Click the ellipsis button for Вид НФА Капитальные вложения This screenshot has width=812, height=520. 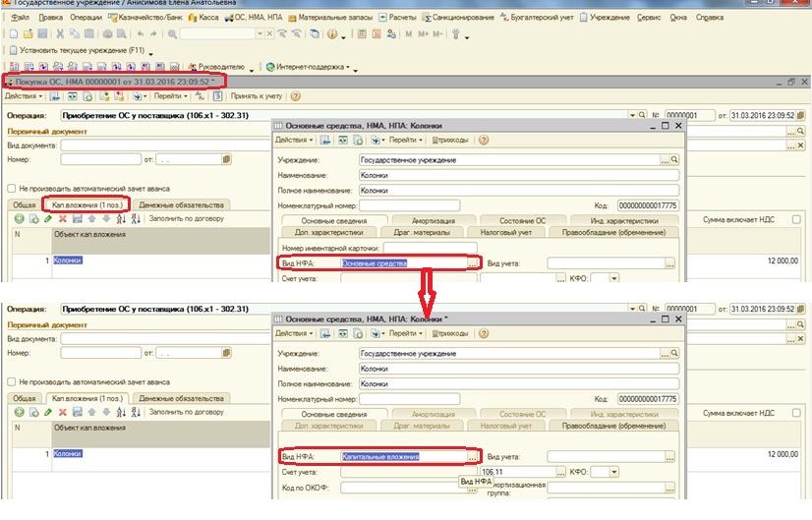tap(472, 457)
